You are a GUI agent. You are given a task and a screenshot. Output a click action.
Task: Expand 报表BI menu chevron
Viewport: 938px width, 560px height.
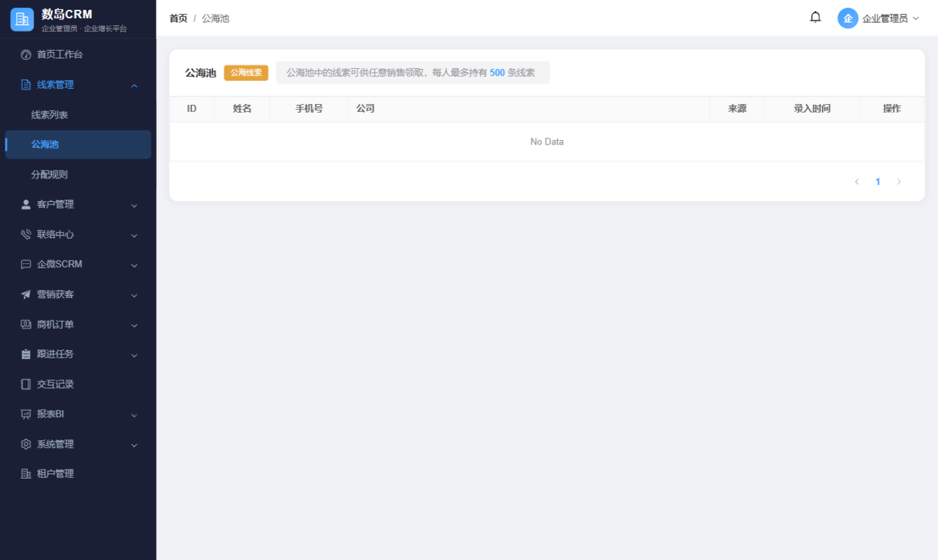tap(134, 415)
